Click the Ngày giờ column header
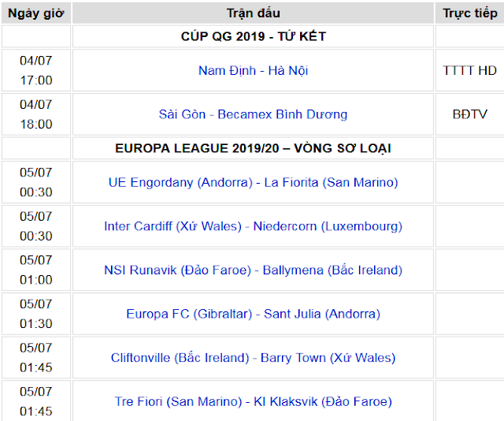The height and width of the screenshot is (421, 504). [x=36, y=13]
